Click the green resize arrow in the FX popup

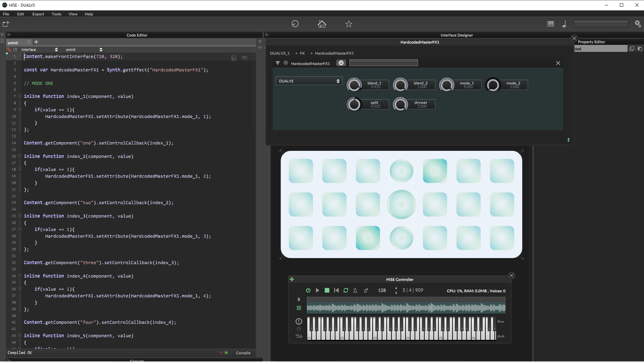click(569, 140)
